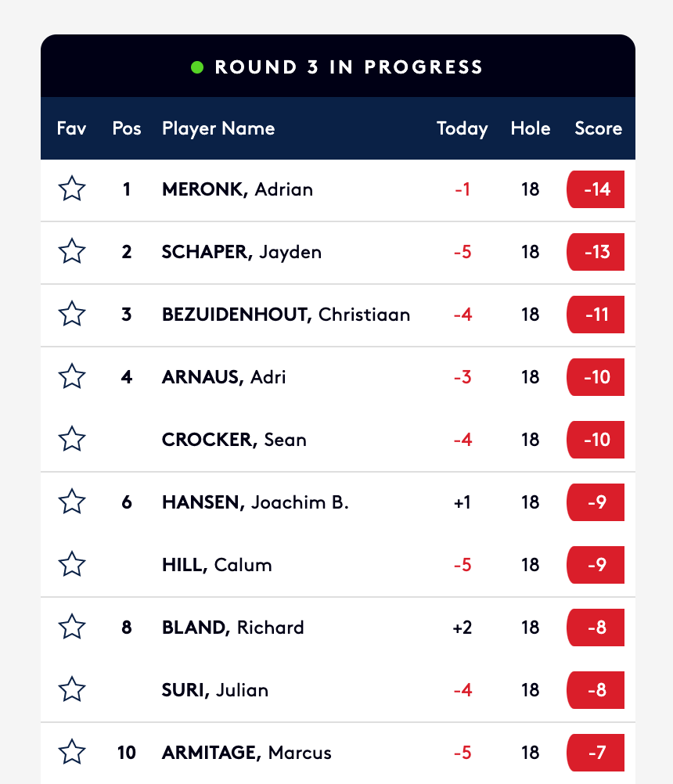
Task: Click the star icon beside Adri Arnaus
Action: coord(72,376)
